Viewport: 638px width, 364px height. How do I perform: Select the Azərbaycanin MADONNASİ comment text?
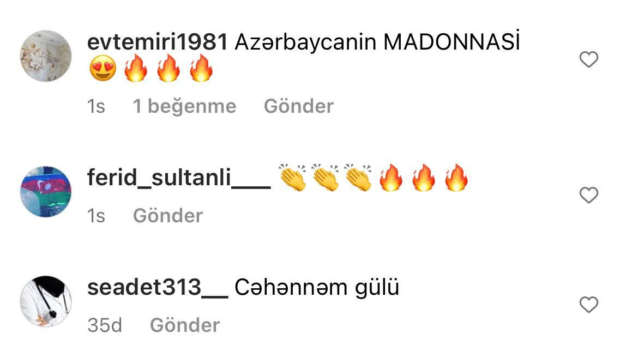[x=377, y=41]
